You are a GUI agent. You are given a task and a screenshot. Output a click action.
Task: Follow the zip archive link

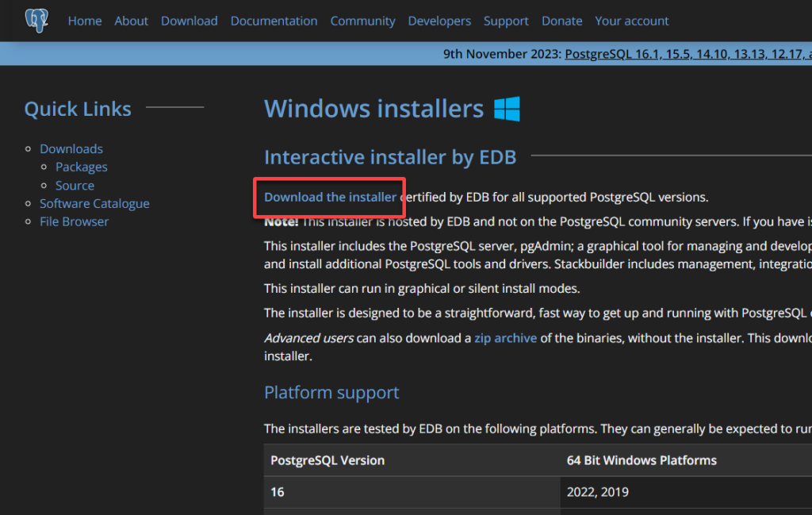(x=505, y=338)
